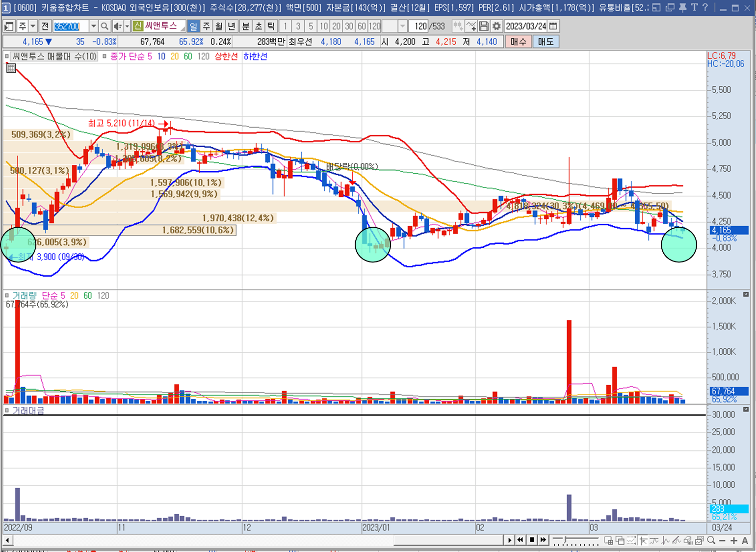This screenshot has height=552, width=756.
Task: Click the help question mark icon
Action: (x=705, y=7)
